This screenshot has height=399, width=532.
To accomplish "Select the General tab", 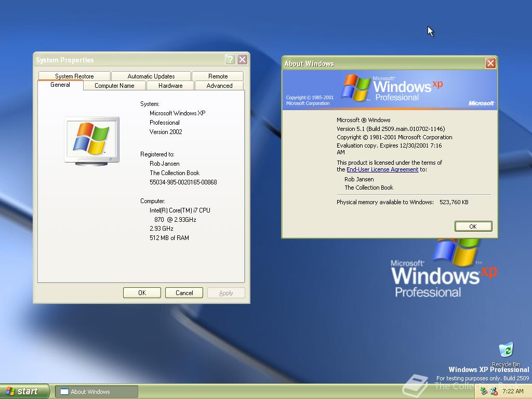I will [x=60, y=85].
